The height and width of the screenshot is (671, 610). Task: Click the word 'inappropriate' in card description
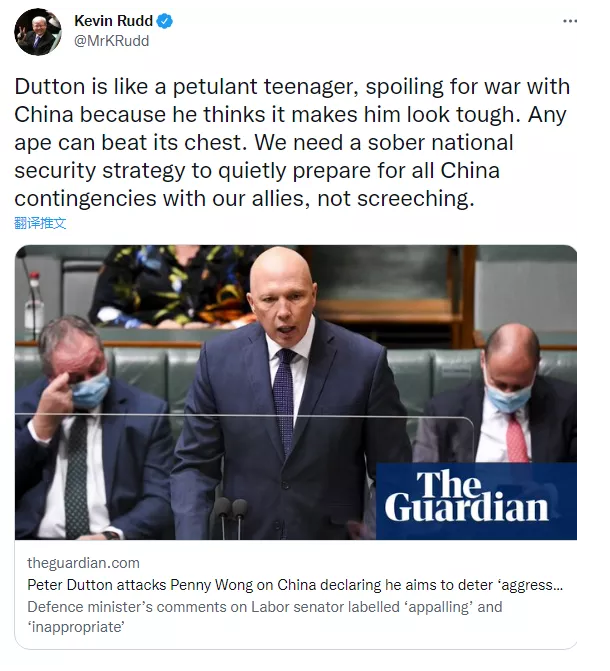(76, 627)
